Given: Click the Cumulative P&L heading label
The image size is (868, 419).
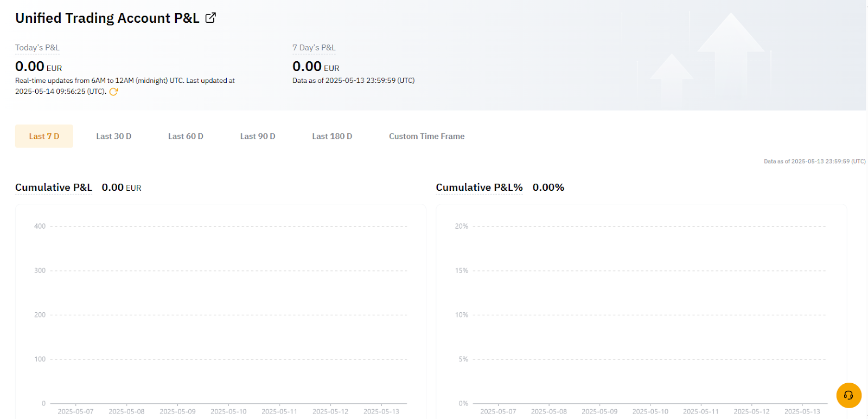Looking at the screenshot, I should click(x=54, y=188).
